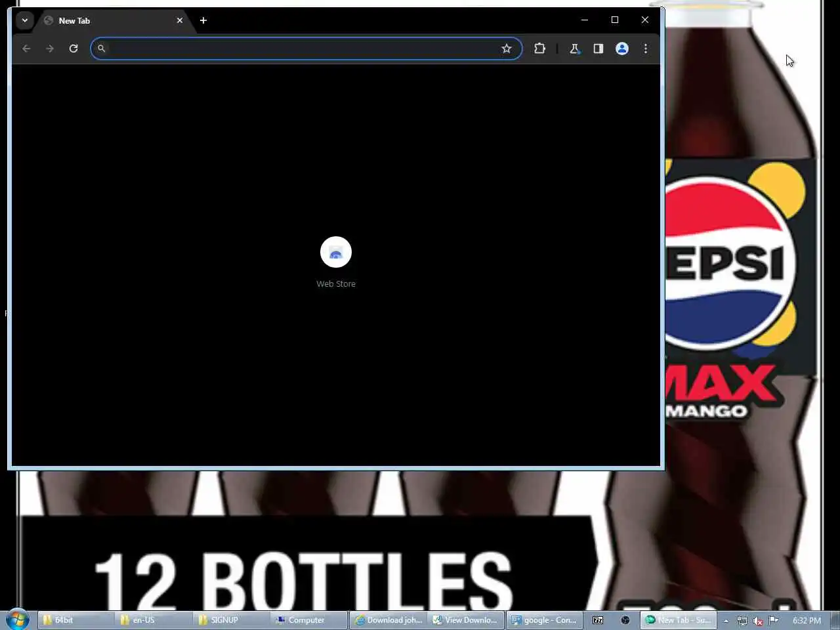Toggle the side panel

(598, 49)
